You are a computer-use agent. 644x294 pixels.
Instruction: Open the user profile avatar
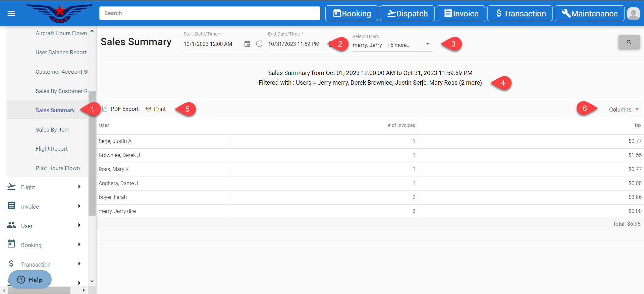point(633,13)
